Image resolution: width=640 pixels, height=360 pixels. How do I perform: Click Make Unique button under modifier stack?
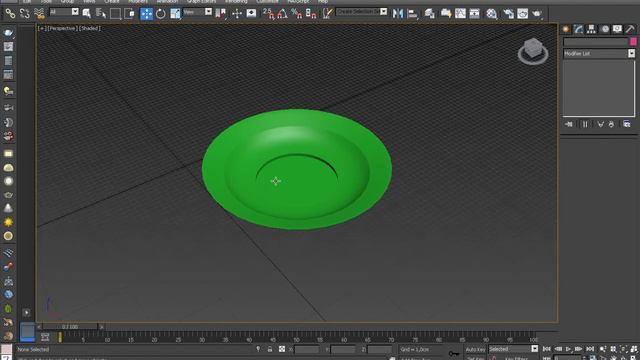click(600, 124)
